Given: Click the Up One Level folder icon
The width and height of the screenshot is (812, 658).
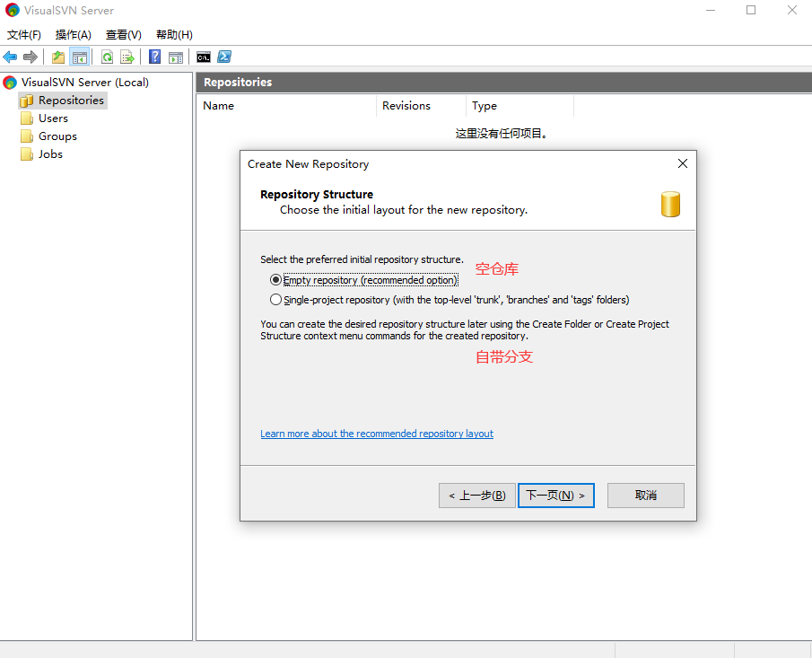Looking at the screenshot, I should coord(58,57).
